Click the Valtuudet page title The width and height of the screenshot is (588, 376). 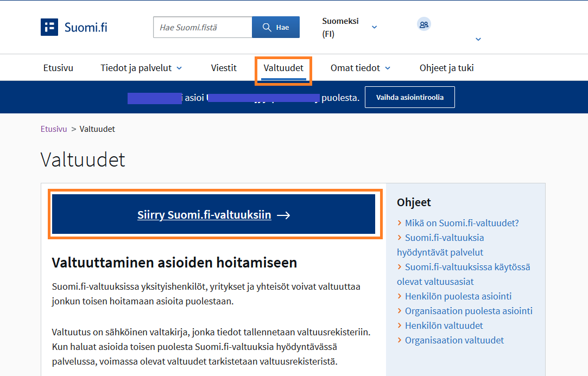(x=83, y=160)
